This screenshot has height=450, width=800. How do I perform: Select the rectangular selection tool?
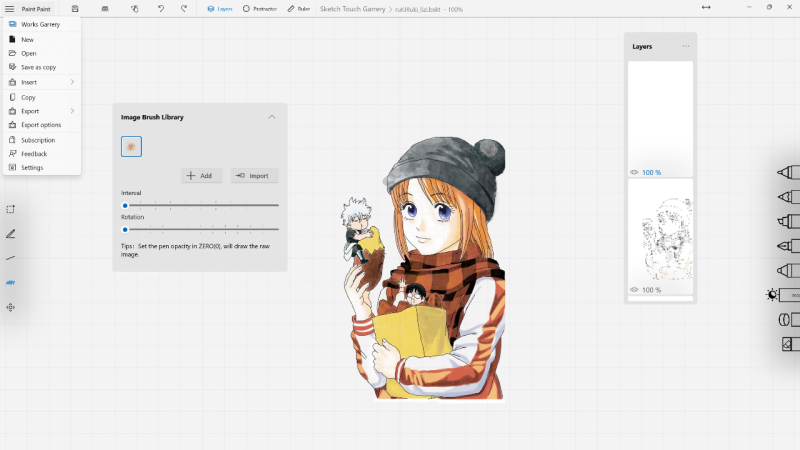point(10,209)
